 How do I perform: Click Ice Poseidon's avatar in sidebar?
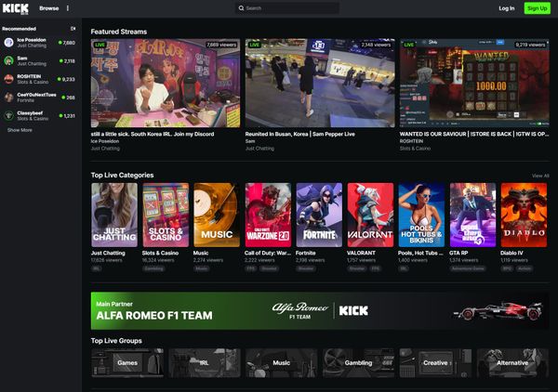point(9,43)
